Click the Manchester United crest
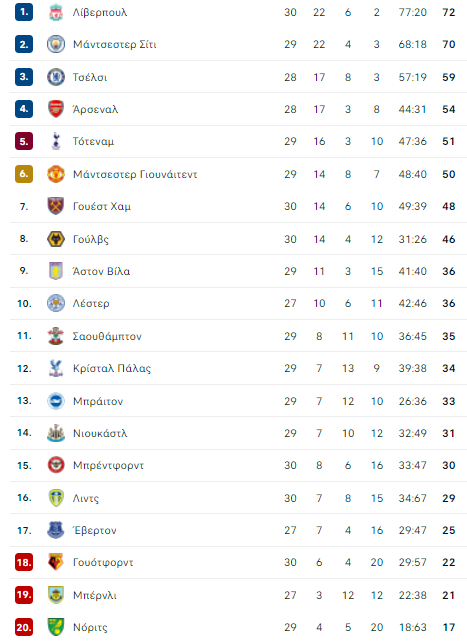The image size is (467, 641). tap(56, 174)
